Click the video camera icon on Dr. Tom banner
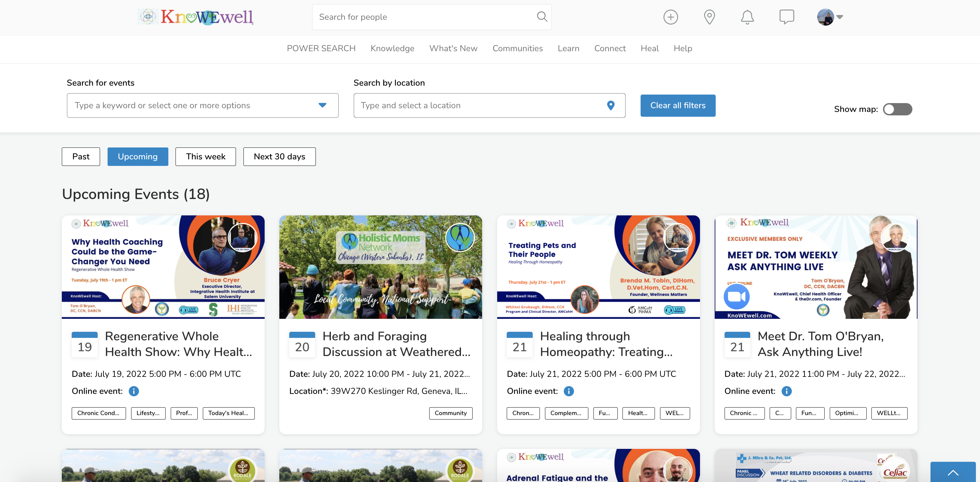The height and width of the screenshot is (482, 980). tap(737, 296)
